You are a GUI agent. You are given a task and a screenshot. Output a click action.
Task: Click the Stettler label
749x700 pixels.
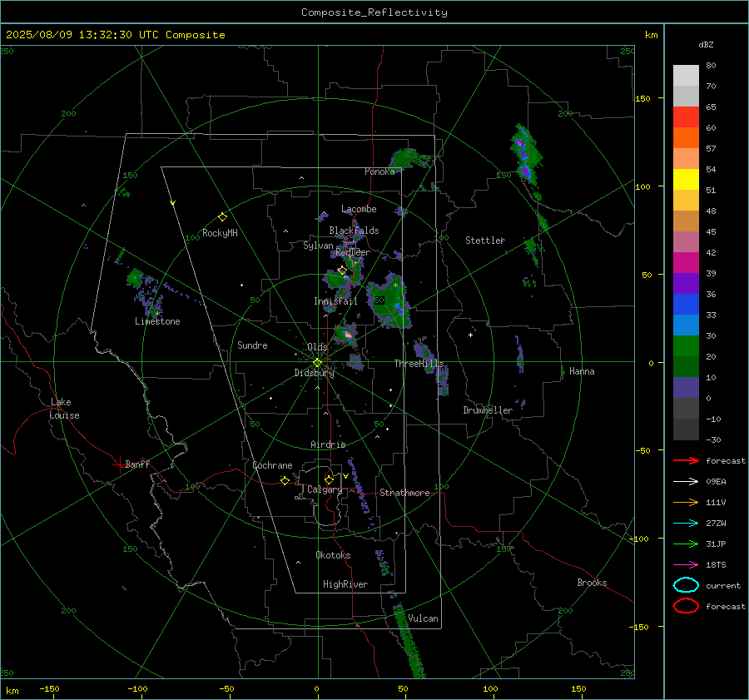[x=485, y=241]
